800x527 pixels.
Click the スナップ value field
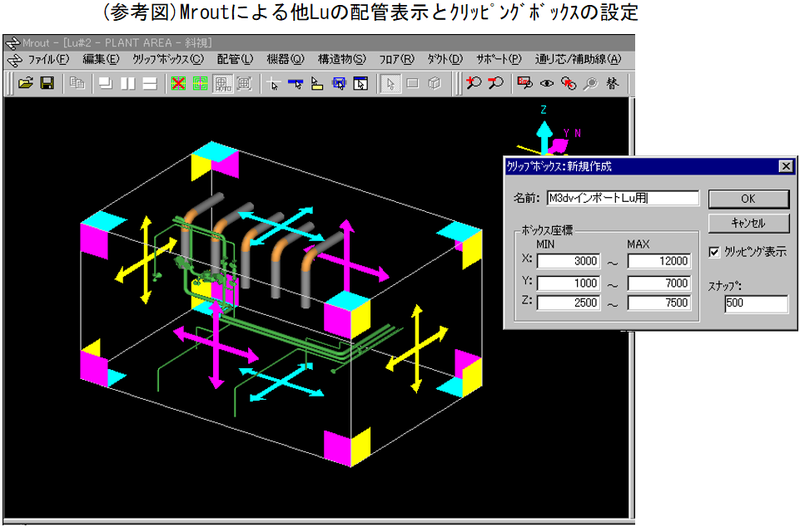(741, 302)
